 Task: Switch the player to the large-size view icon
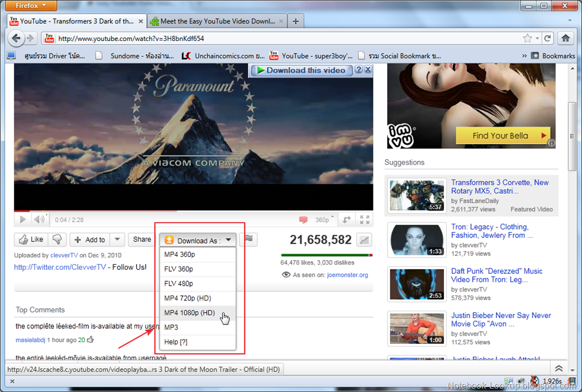(x=346, y=219)
